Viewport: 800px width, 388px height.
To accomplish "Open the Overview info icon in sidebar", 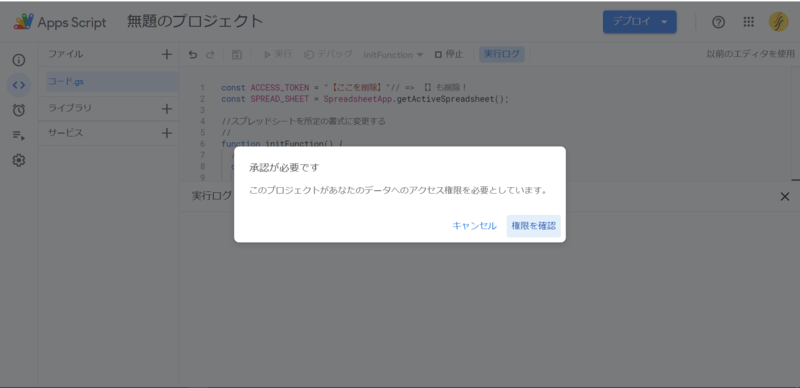I will click(x=19, y=60).
